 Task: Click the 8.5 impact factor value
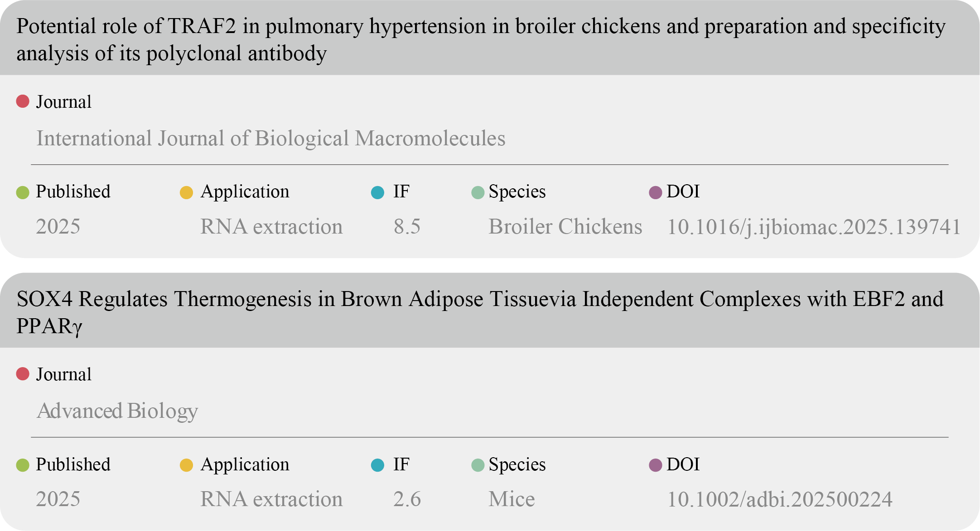[x=407, y=227]
